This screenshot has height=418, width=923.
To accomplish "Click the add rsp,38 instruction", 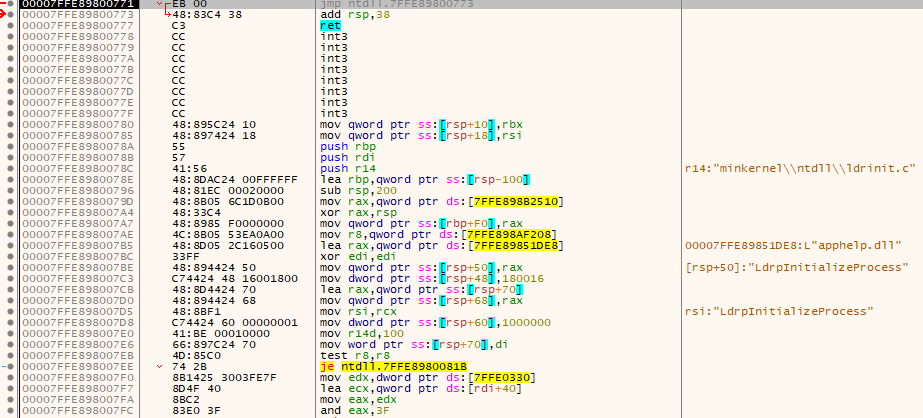I will tap(355, 14).
